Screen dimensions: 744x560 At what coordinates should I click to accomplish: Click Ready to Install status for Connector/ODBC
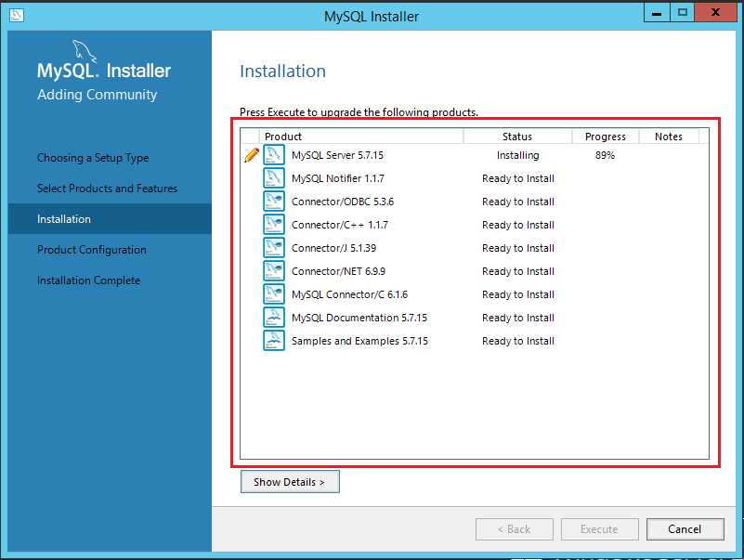518,202
